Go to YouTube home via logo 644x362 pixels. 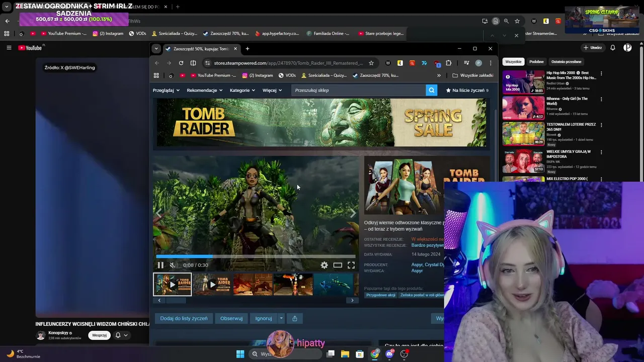tap(30, 48)
